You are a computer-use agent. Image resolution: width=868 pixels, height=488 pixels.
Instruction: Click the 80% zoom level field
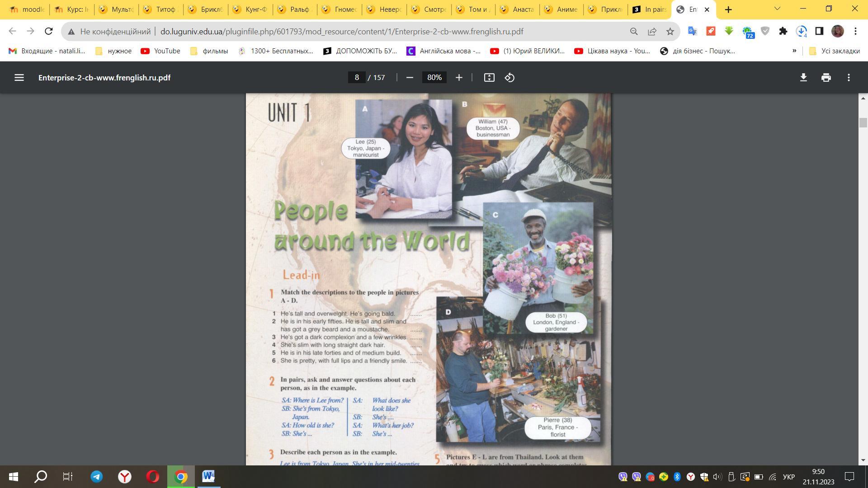click(x=434, y=78)
